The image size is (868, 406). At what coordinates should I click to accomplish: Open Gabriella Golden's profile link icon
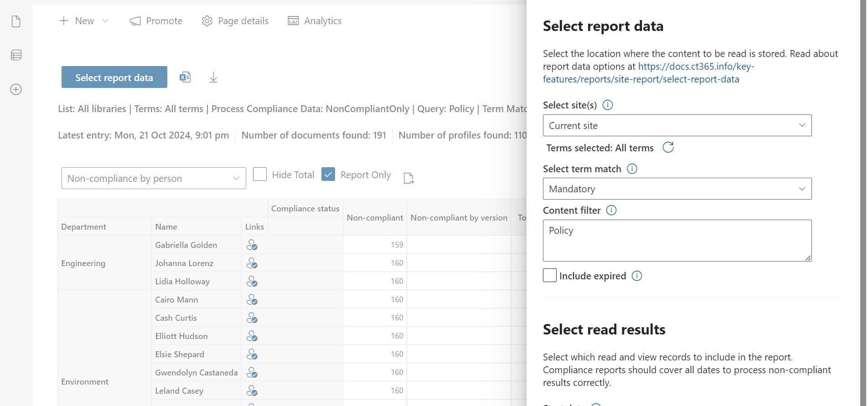click(252, 245)
